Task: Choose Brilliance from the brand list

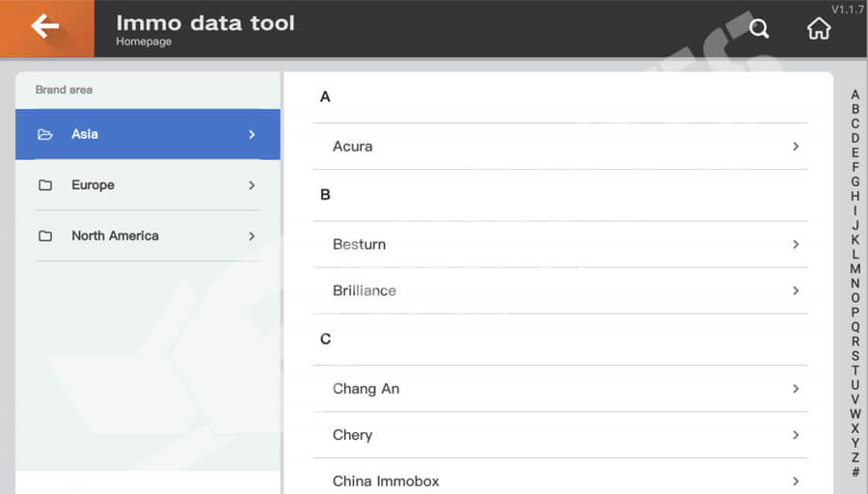Action: [559, 290]
